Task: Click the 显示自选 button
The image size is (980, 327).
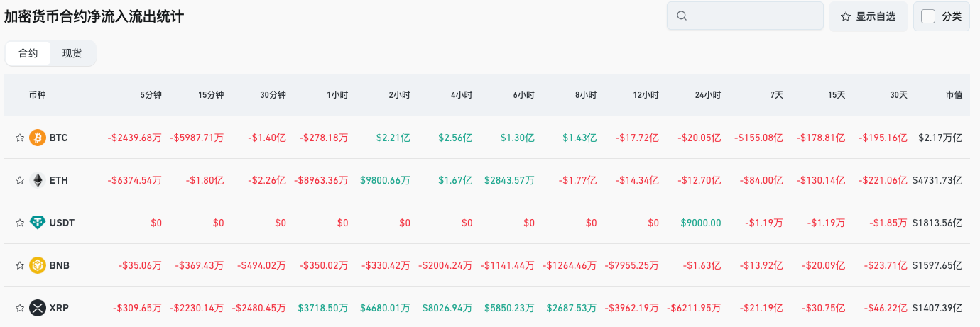Action: point(868,16)
